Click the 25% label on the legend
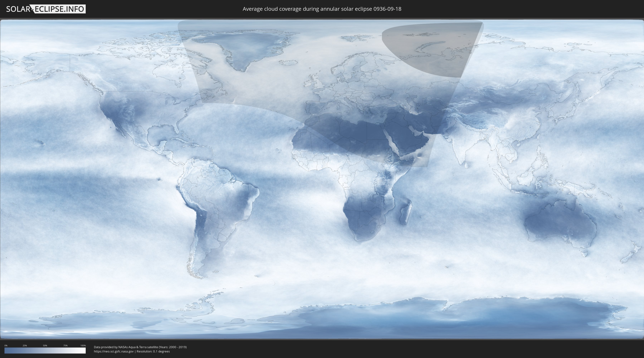644x358 pixels. 25,345
